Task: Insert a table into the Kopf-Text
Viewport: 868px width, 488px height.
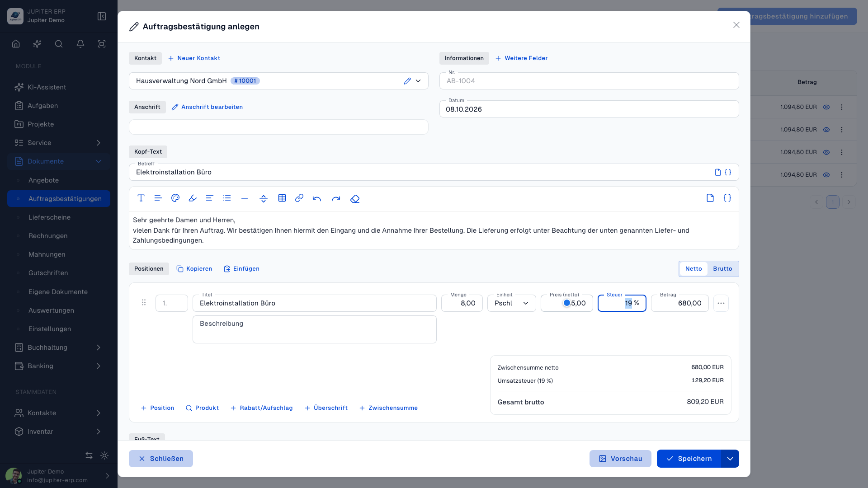Action: coord(282,198)
